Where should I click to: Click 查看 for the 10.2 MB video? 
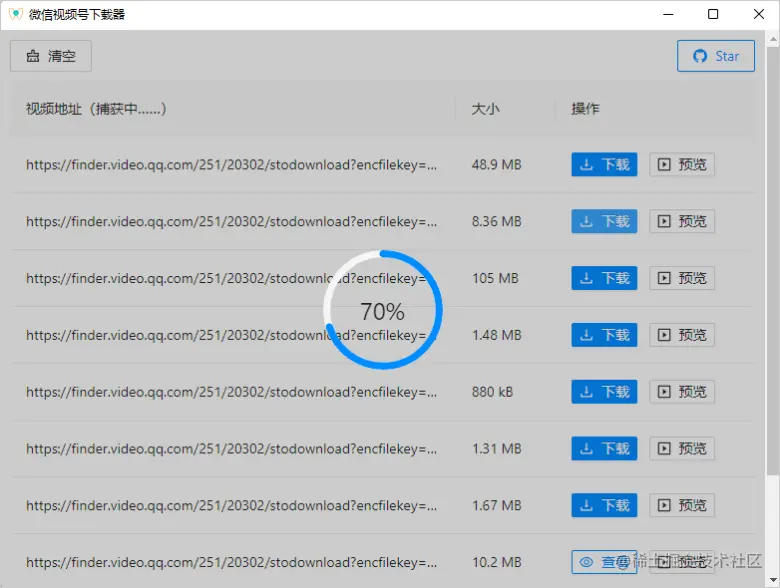(604, 562)
